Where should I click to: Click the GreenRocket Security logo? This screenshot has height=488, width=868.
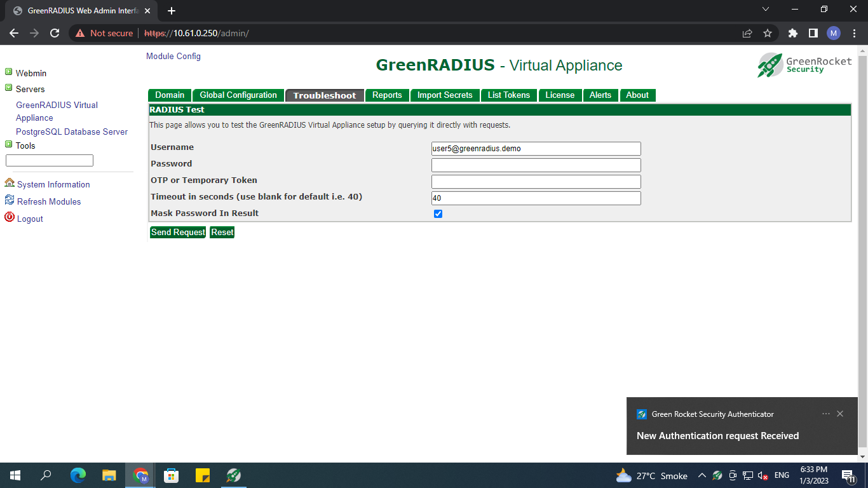[804, 65]
